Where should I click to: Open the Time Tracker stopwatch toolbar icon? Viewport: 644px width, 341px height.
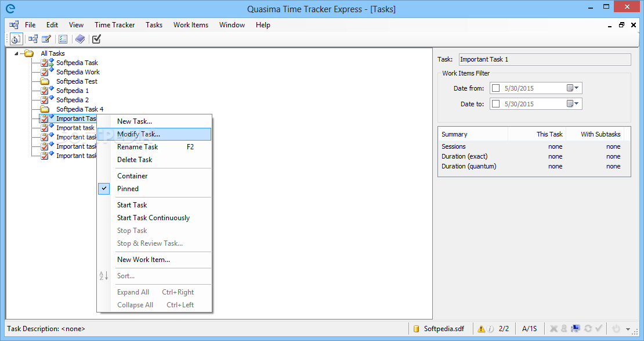(x=16, y=39)
